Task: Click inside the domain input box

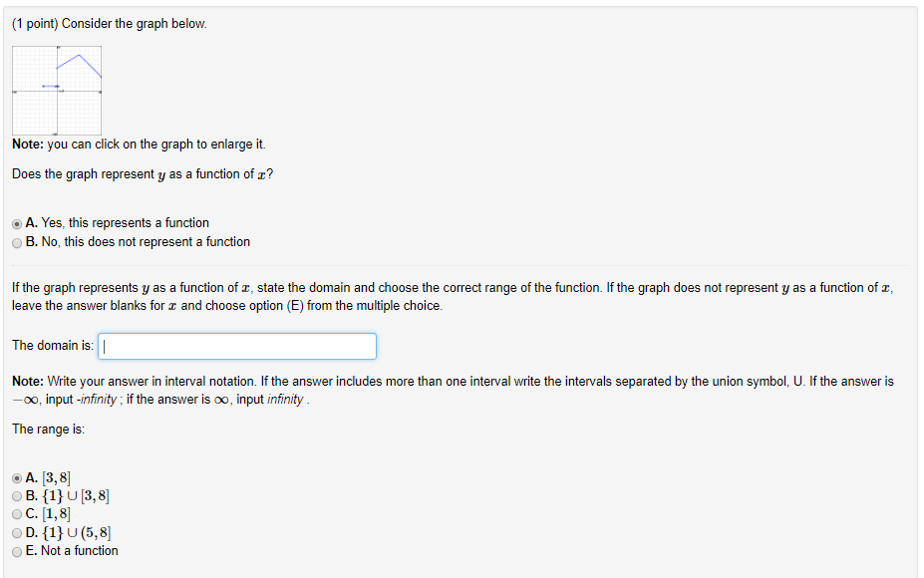Action: pyautogui.click(x=236, y=346)
